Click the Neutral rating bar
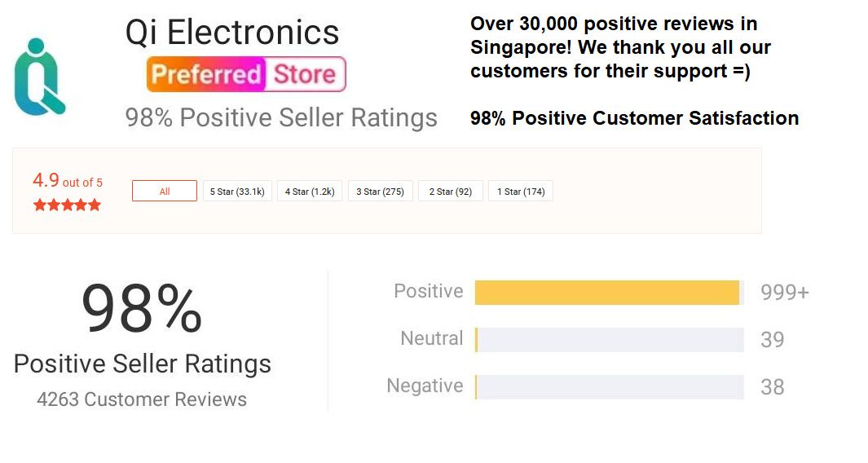Viewport: 868px width, 463px height. tap(610, 340)
